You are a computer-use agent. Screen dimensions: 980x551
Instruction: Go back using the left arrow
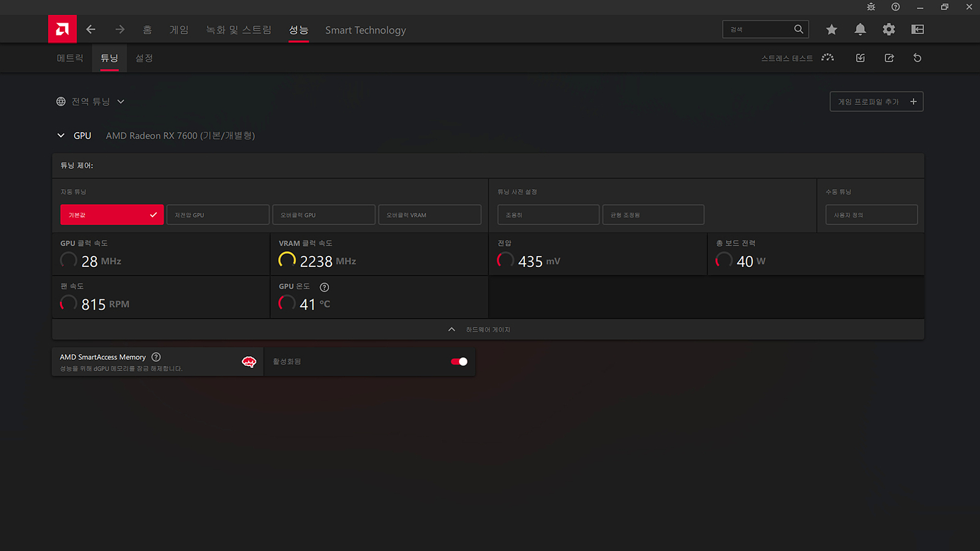point(91,29)
